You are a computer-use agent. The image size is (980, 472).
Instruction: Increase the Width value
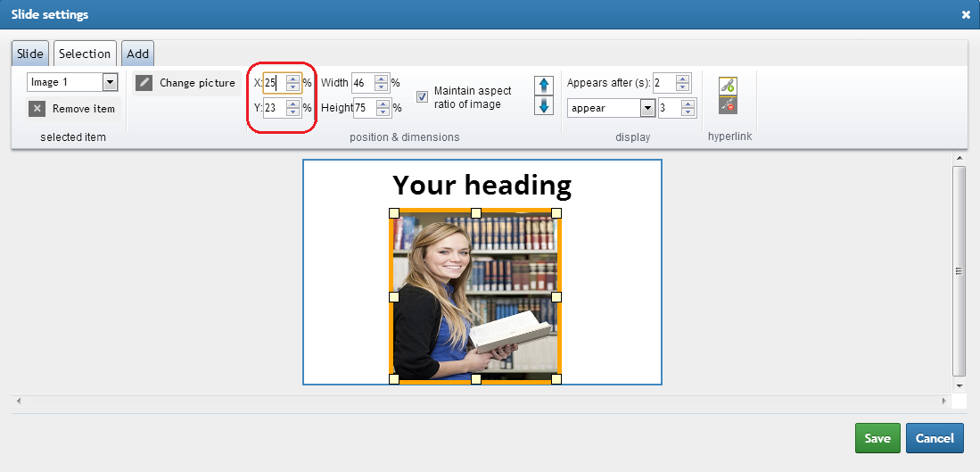382,79
